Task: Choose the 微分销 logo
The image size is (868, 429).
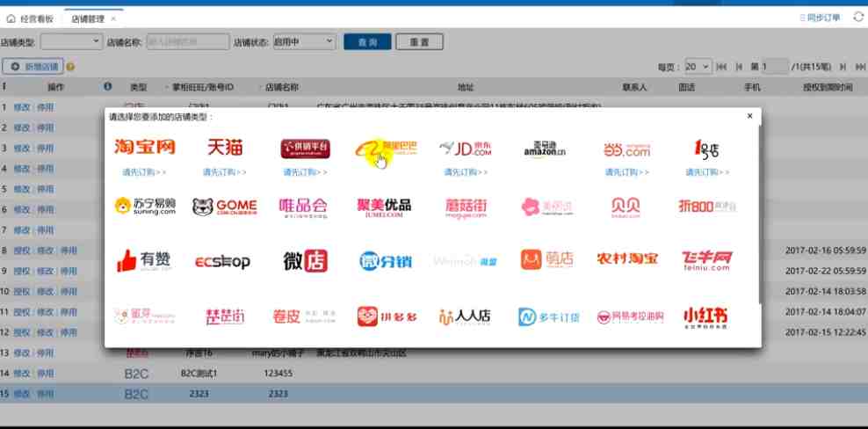Action: coord(385,260)
